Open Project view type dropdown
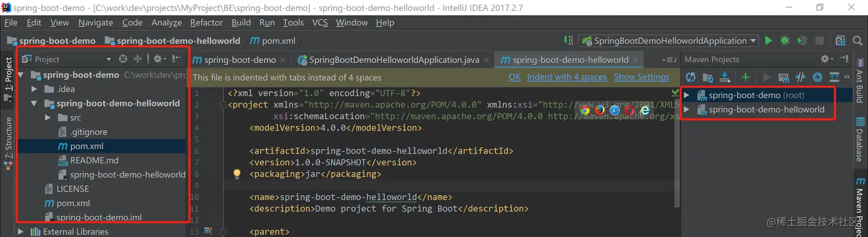This screenshot has height=237, width=868. [108, 59]
